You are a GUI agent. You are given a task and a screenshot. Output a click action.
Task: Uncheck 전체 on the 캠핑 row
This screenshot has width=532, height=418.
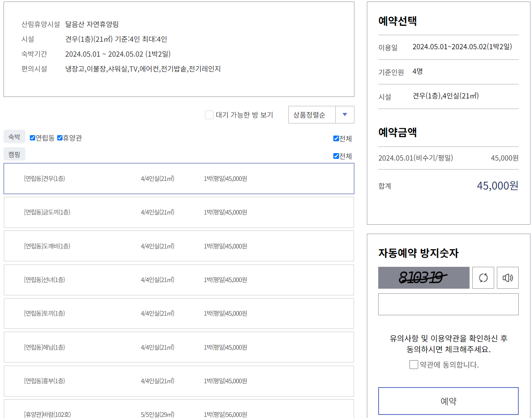click(x=336, y=156)
